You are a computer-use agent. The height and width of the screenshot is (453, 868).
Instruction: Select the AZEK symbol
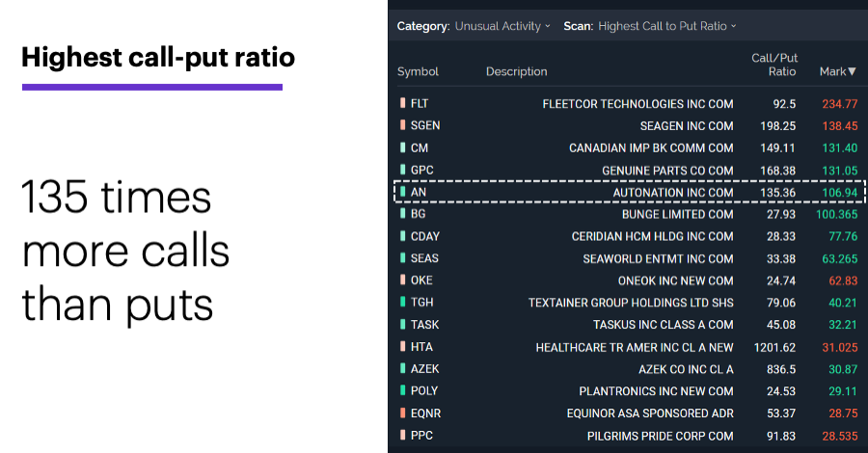(424, 369)
